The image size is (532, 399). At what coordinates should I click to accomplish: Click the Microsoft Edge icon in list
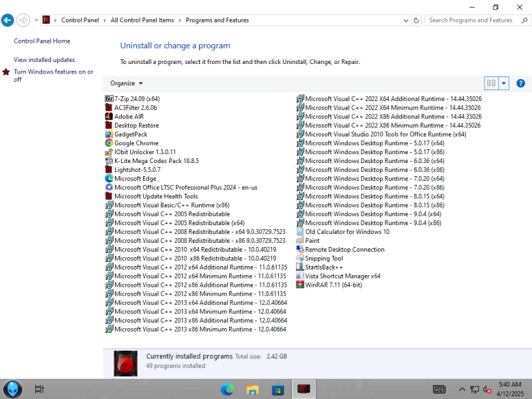(109, 178)
